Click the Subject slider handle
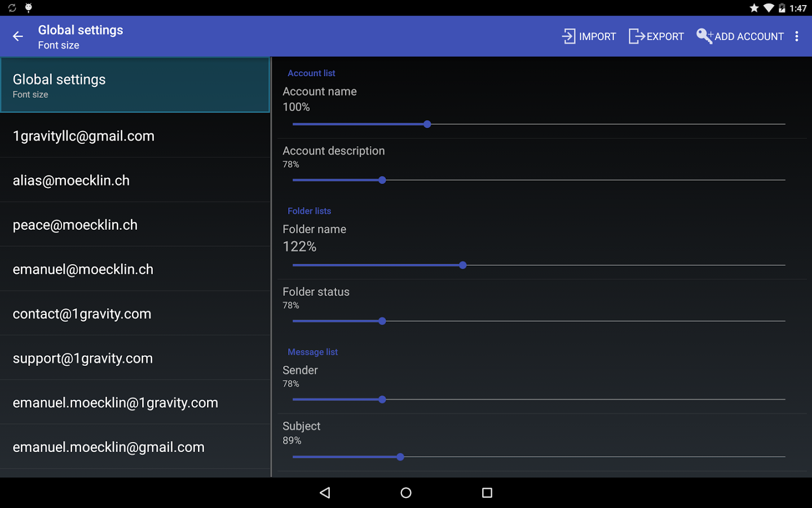The height and width of the screenshot is (508, 812). [400, 457]
